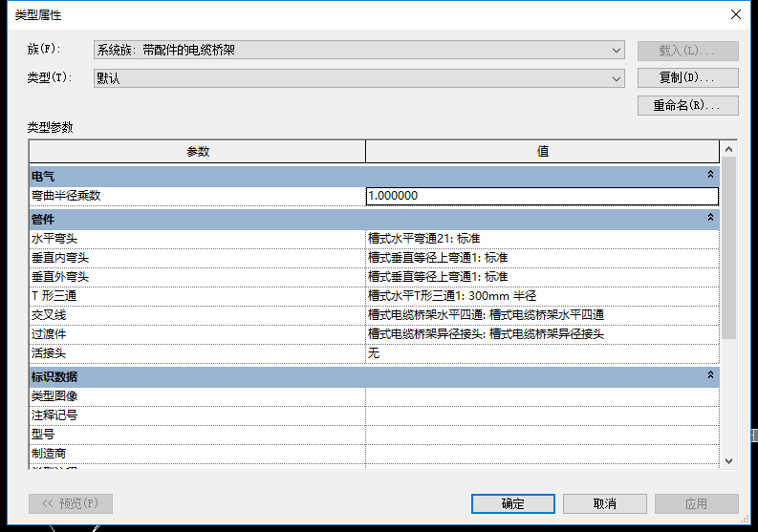Select 水平弯头 value 槽式水平弯通21: 标准
Image resolution: width=758 pixels, height=532 pixels.
(542, 239)
